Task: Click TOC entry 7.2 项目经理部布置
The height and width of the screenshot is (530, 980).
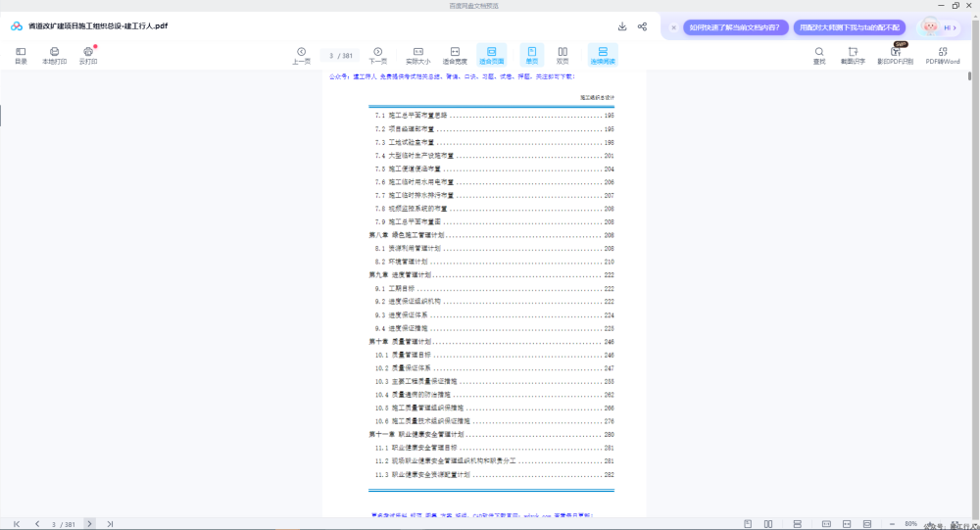Action: click(494, 128)
